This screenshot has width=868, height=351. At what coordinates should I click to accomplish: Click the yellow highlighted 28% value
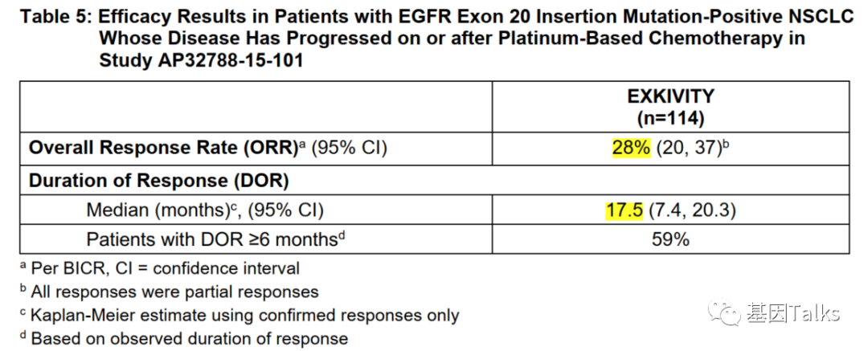click(x=630, y=148)
